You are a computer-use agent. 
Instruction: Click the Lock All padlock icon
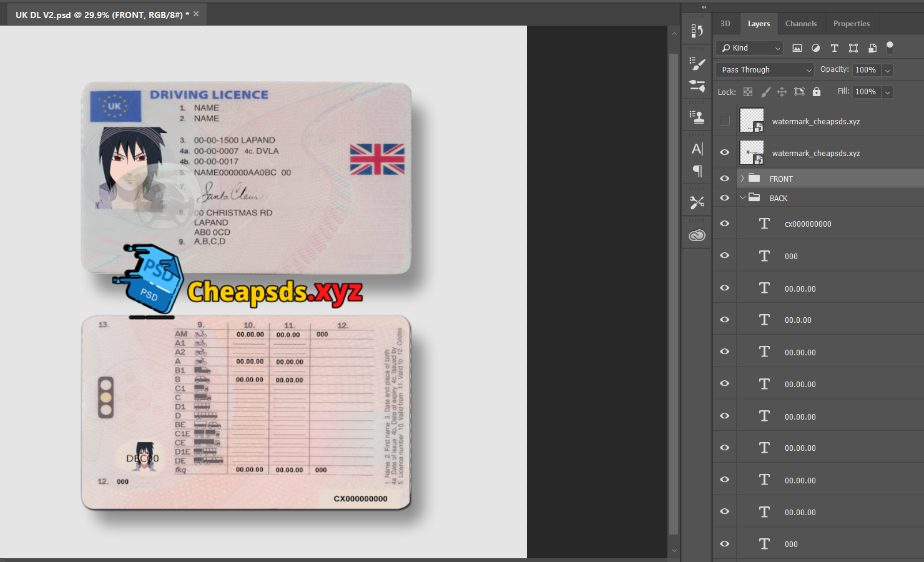coord(817,92)
